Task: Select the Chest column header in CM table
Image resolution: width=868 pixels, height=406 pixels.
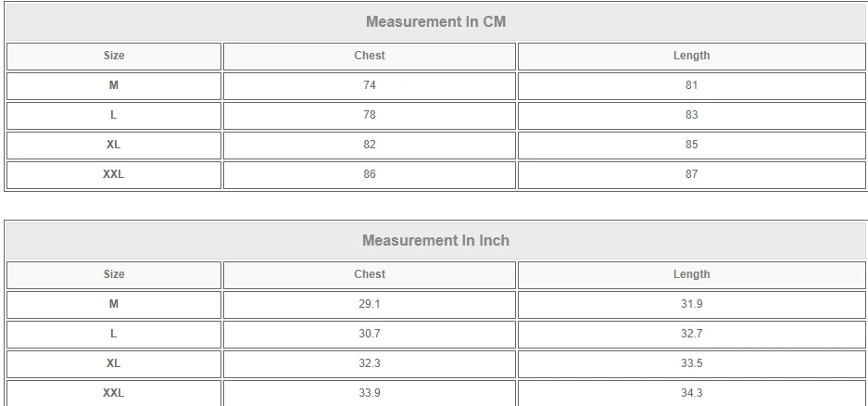Action: [x=369, y=56]
